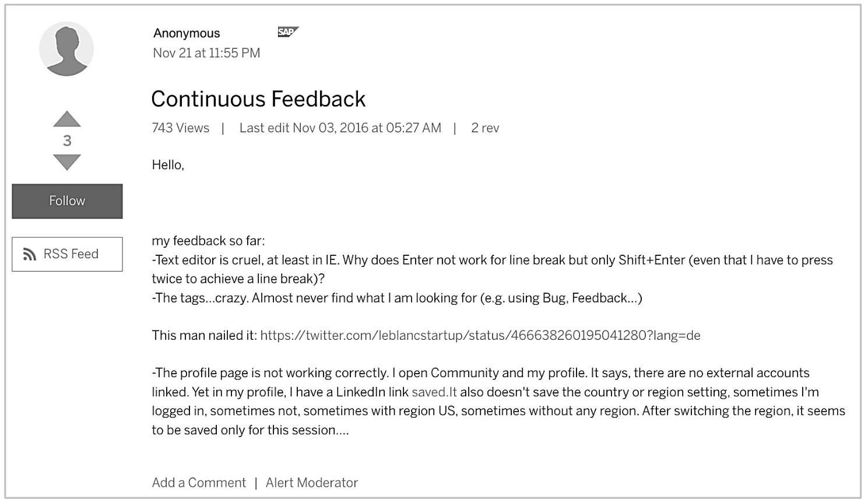Click the 'my feedback so far:' line

point(208,241)
